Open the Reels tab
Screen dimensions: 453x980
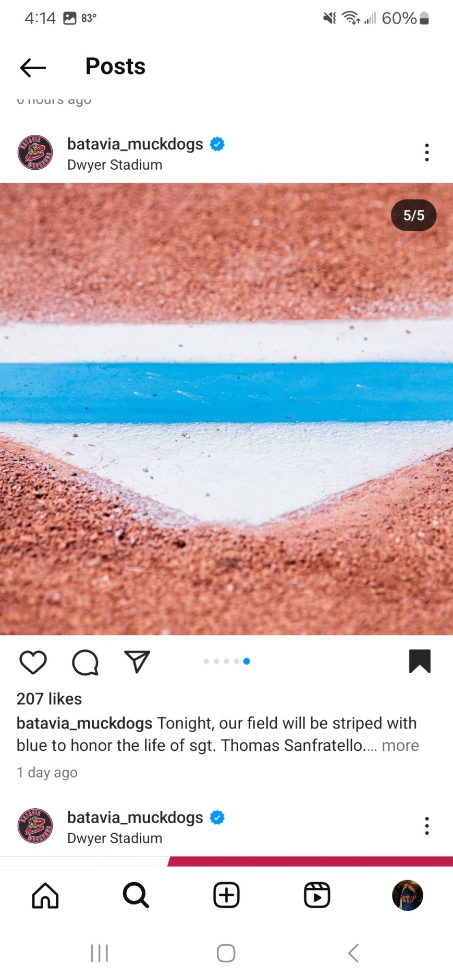pyautogui.click(x=317, y=895)
